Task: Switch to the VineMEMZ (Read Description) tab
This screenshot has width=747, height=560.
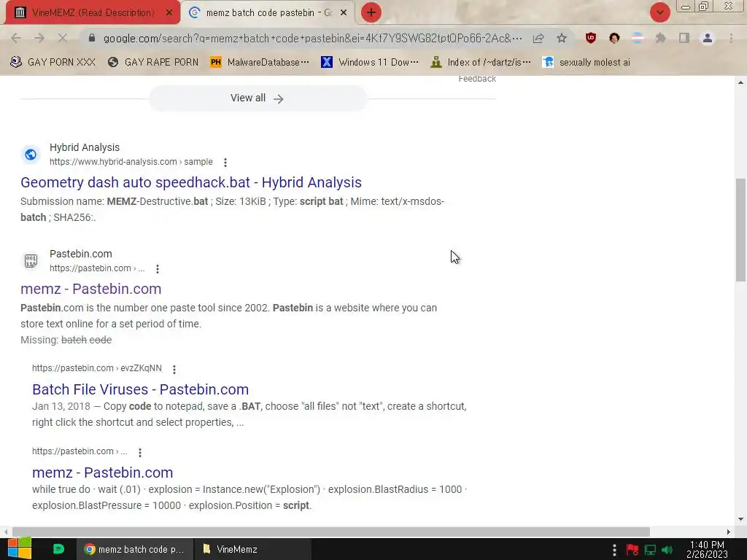Action: (93, 12)
